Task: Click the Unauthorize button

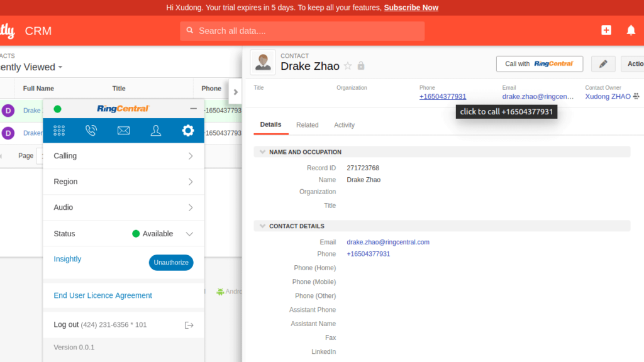Action: [171, 263]
